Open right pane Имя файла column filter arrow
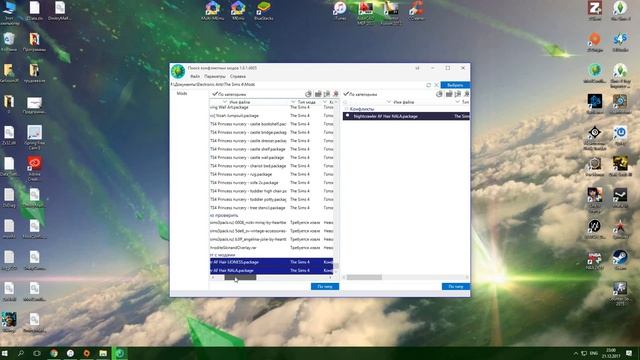Image resolution: width=640 pixels, height=360 pixels. click(389, 102)
